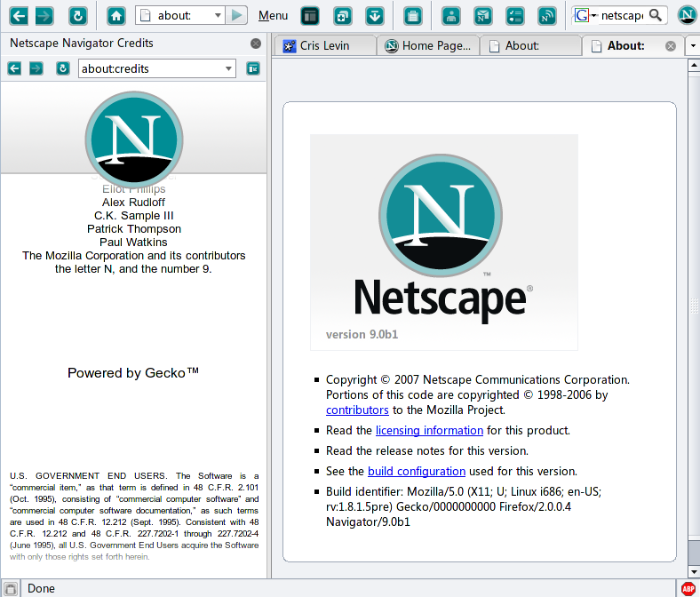This screenshot has width=700, height=597.
Task: Click the Go play arrow button
Action: coord(236,16)
